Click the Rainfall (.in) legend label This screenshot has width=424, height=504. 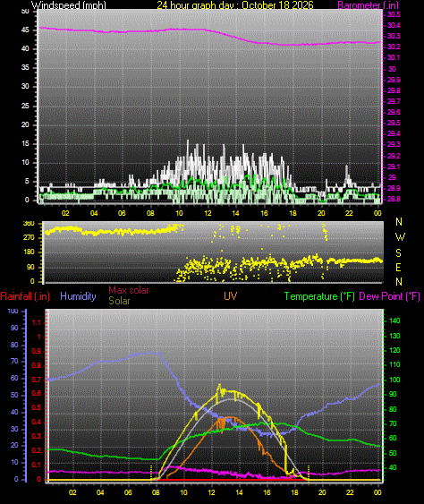click(25, 296)
